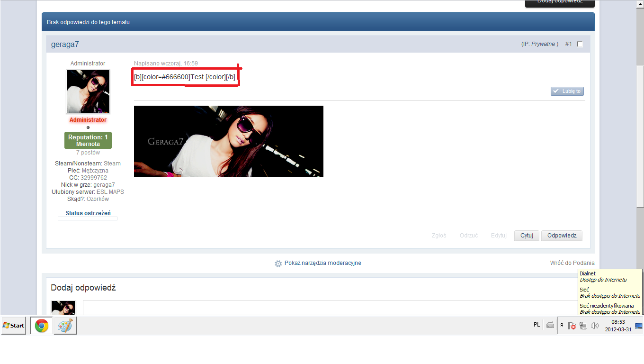Click the 'Odpowiedz' reply button
This screenshot has width=644, height=364.
[x=562, y=236]
